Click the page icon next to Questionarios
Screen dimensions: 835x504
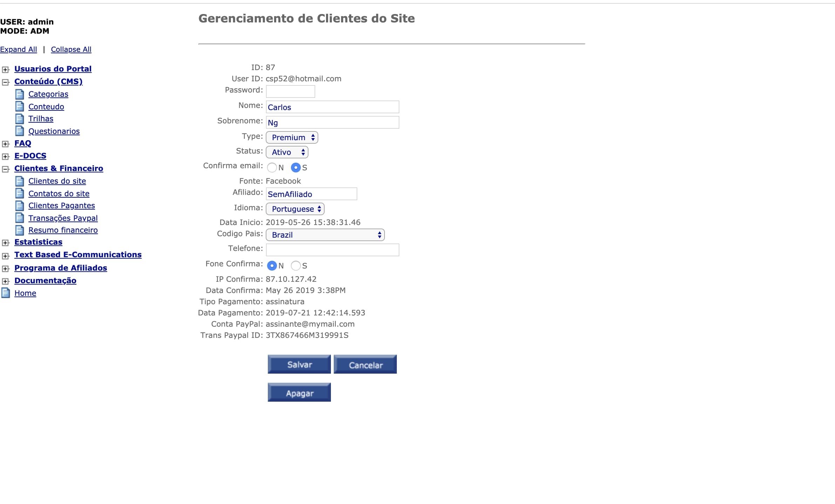[x=20, y=131]
